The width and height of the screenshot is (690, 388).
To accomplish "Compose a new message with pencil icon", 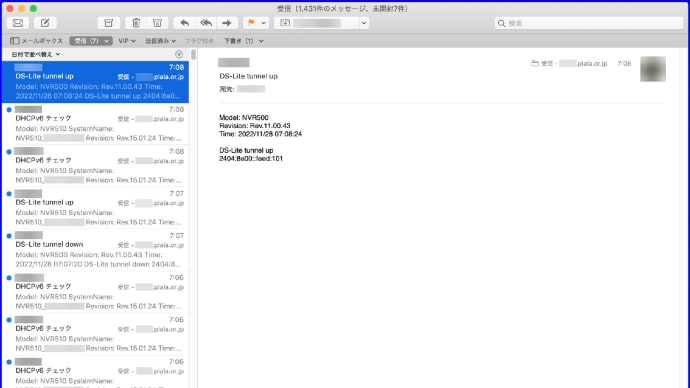I will click(x=45, y=23).
